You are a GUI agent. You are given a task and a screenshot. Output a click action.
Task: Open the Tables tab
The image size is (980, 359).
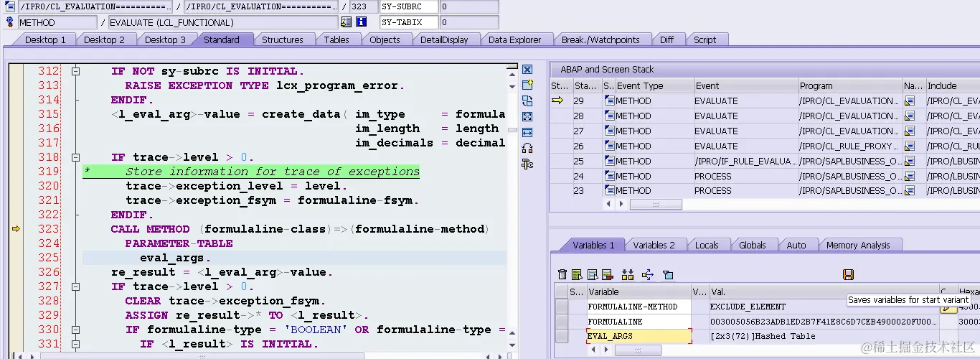pos(336,39)
